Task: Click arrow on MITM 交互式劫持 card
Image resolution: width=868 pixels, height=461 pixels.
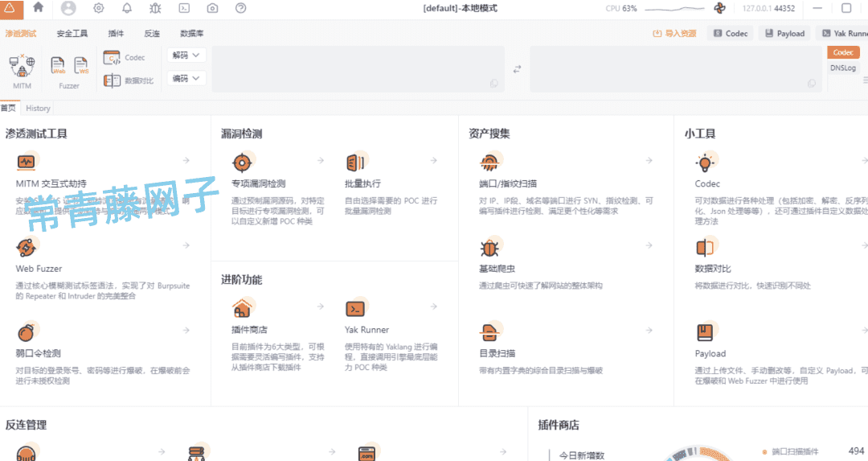Action: pos(186,160)
